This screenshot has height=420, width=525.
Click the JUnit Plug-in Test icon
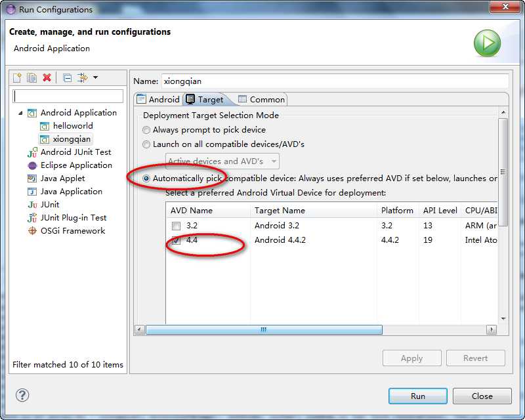[32, 218]
